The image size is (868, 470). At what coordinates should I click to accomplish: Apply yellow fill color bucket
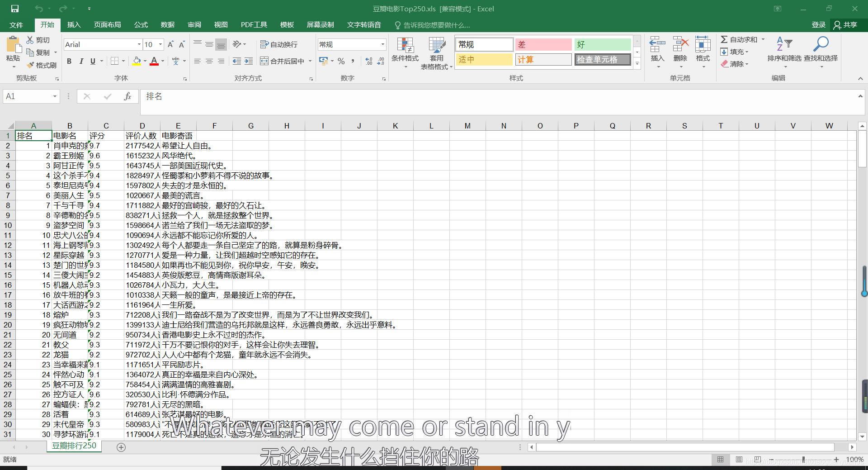(137, 61)
